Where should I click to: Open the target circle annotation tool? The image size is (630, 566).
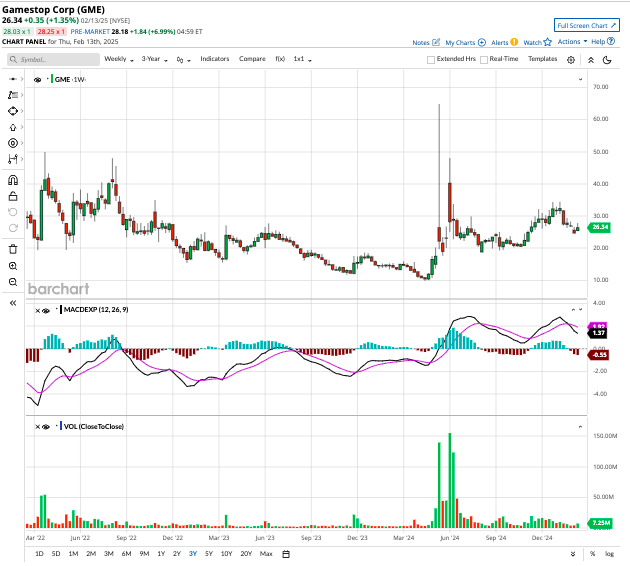pyautogui.click(x=13, y=143)
